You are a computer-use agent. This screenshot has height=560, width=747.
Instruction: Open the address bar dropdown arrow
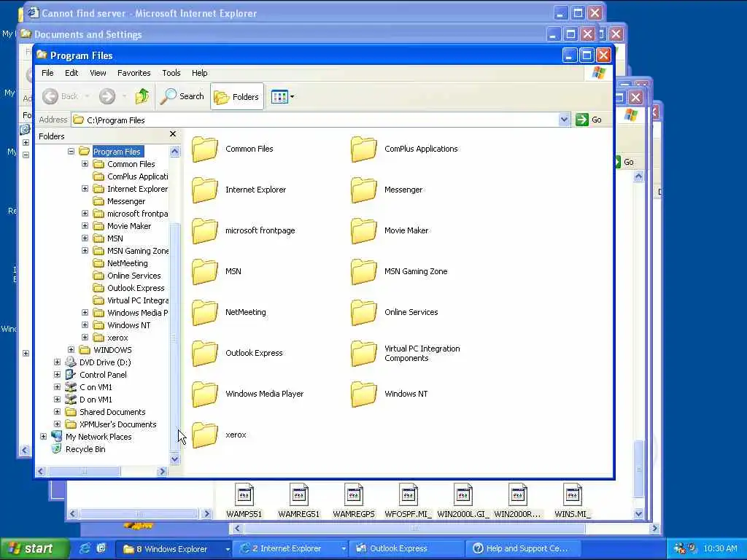564,120
